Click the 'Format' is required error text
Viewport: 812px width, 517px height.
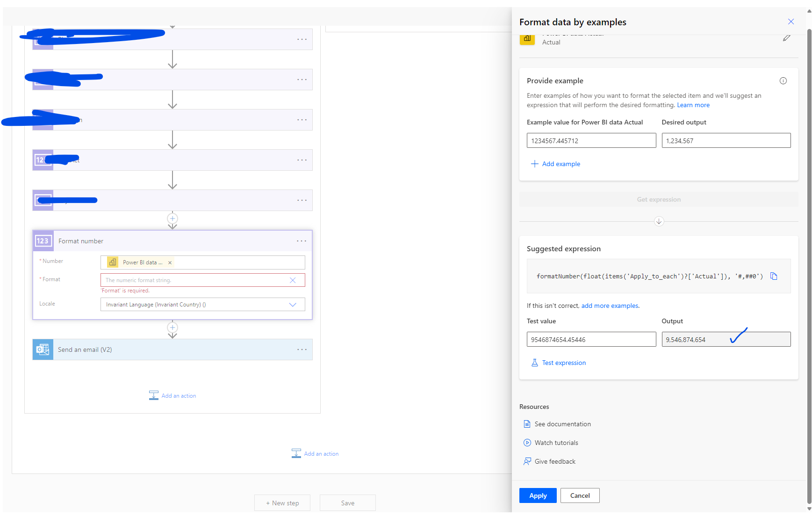tap(125, 291)
